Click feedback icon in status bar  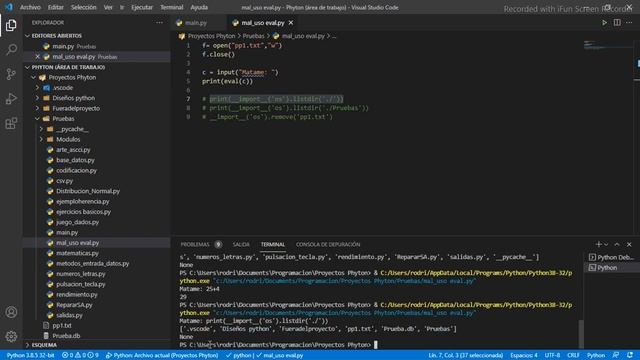pyautogui.click(x=616, y=355)
